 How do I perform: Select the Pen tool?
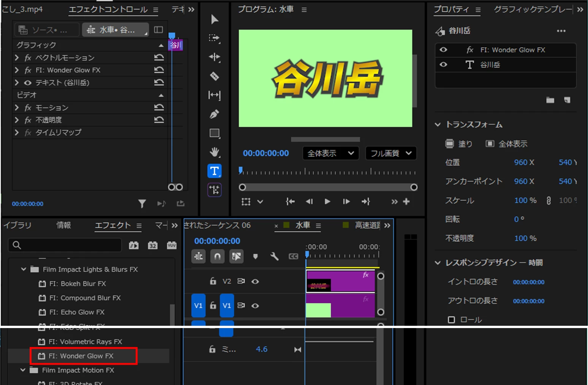pyautogui.click(x=215, y=114)
